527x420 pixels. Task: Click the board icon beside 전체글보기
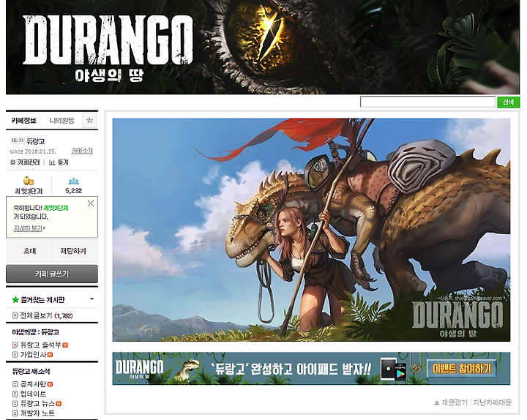[15, 315]
